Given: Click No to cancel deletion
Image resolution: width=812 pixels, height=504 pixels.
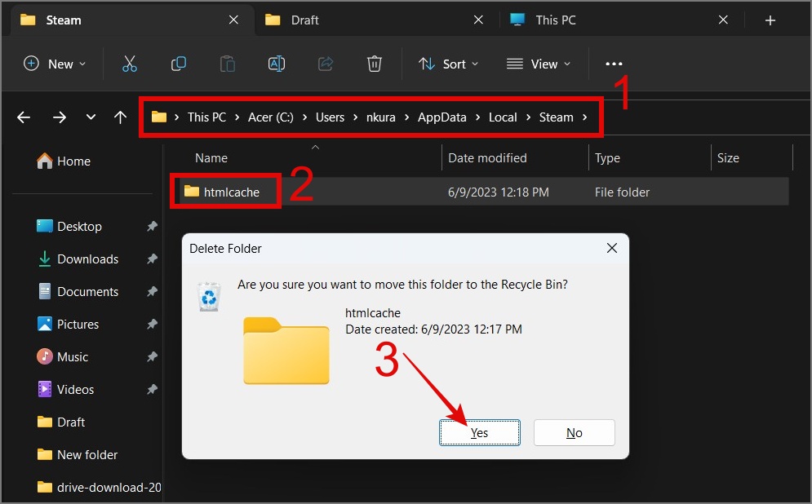Looking at the screenshot, I should point(575,432).
